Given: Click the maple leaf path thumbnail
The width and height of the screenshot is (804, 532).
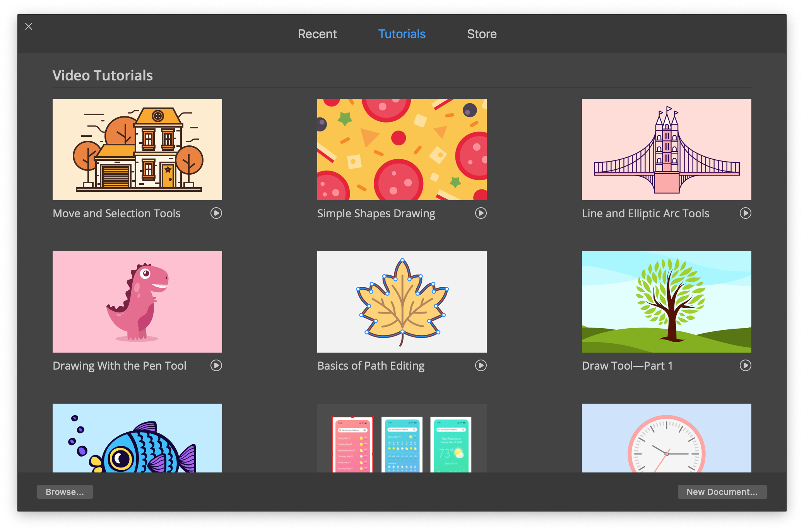Looking at the screenshot, I should pyautogui.click(x=402, y=302).
